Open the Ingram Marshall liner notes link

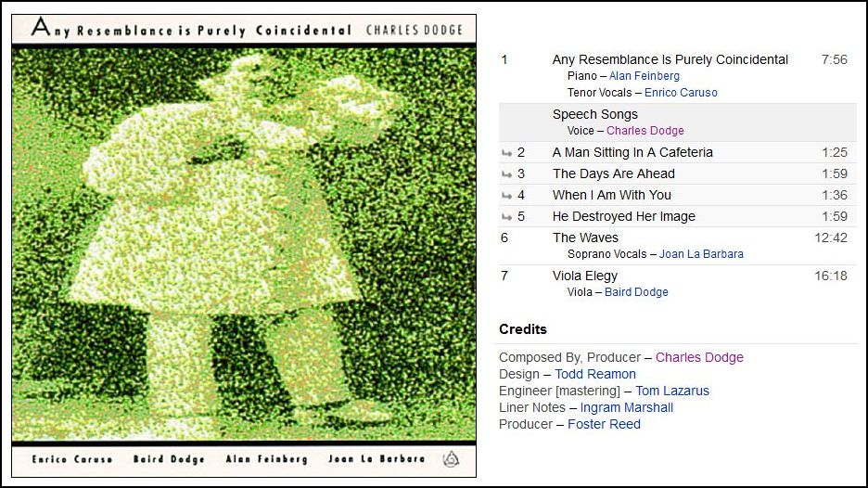pyautogui.click(x=627, y=407)
